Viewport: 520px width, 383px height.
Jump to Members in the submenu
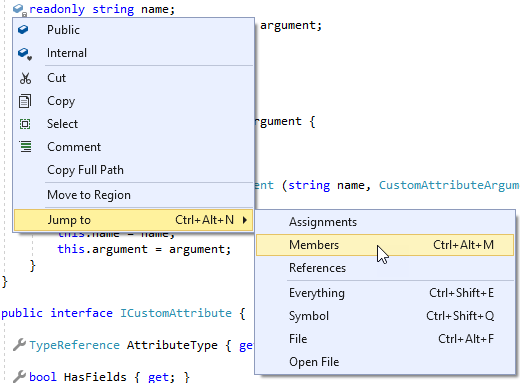pos(385,245)
